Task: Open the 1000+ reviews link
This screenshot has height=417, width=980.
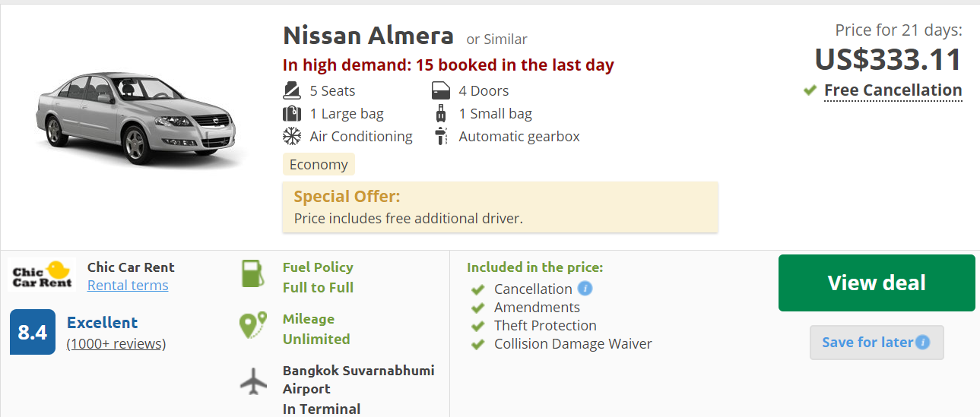Action: [116, 344]
